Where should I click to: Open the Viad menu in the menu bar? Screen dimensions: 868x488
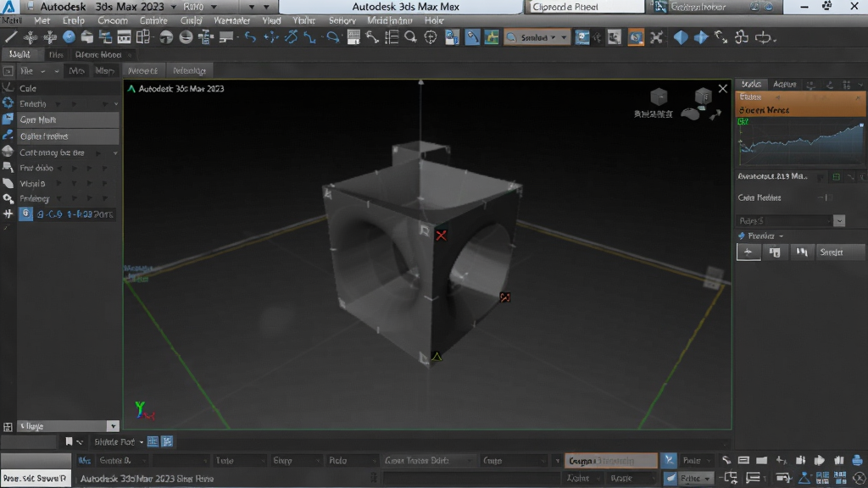coord(271,20)
